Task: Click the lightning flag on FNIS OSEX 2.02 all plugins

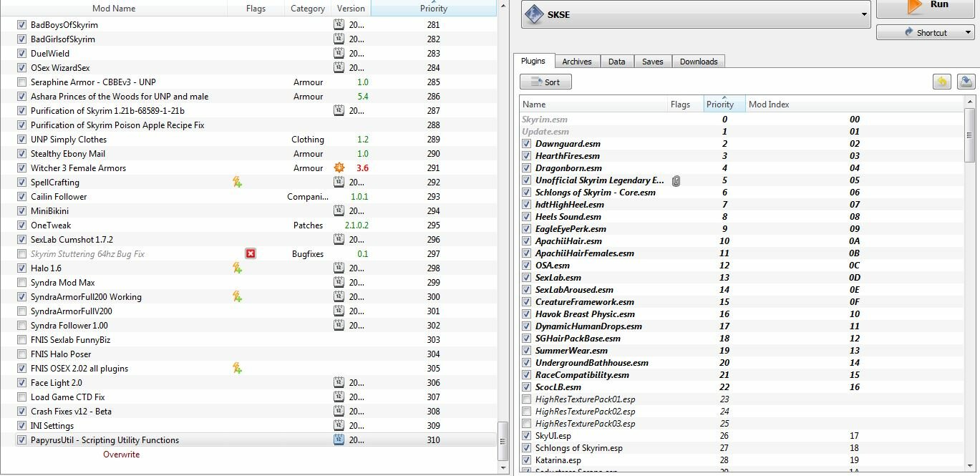Action: pos(237,368)
